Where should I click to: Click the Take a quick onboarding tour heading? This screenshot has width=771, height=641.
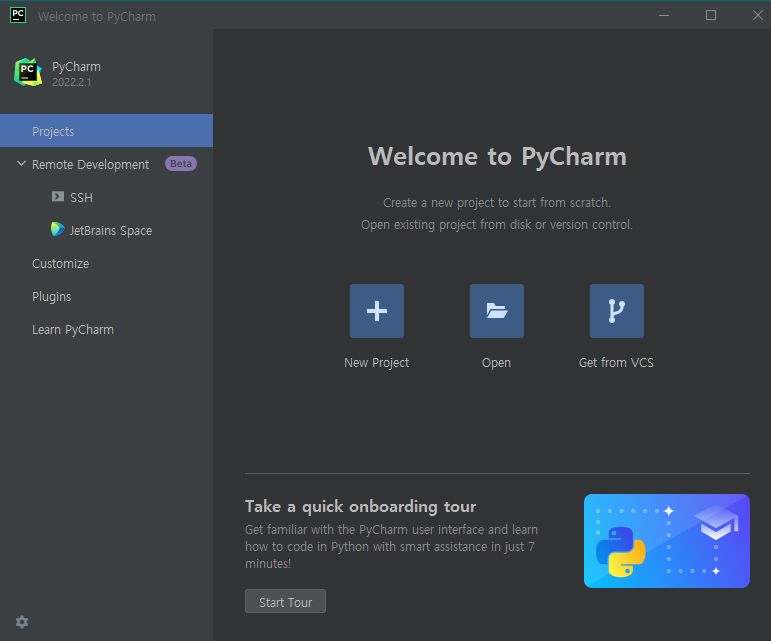pos(360,506)
